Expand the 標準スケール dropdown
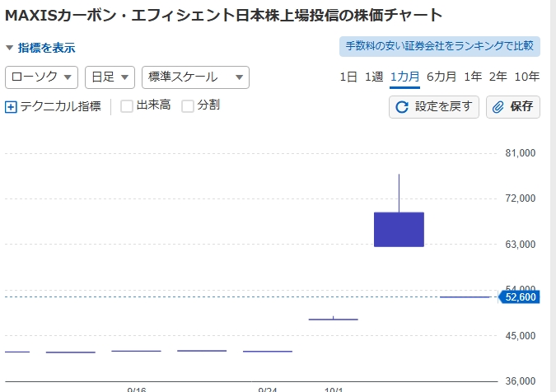This screenshot has height=392, width=556. point(195,77)
